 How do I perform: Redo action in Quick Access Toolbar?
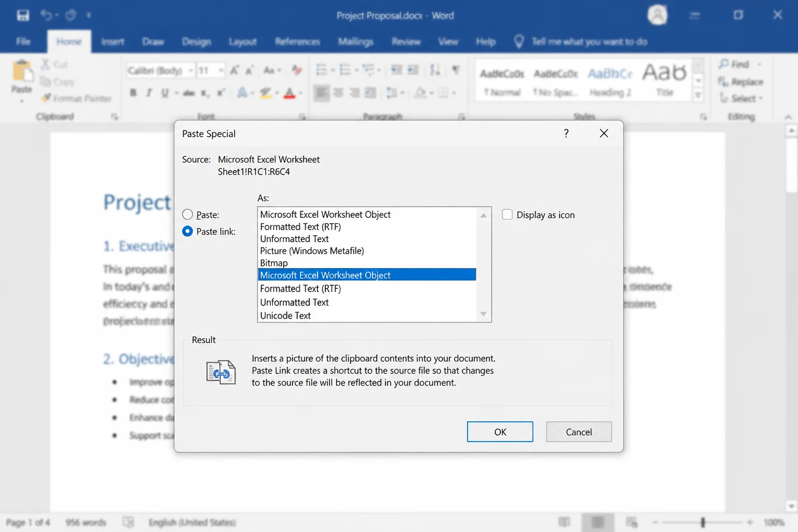pyautogui.click(x=71, y=15)
